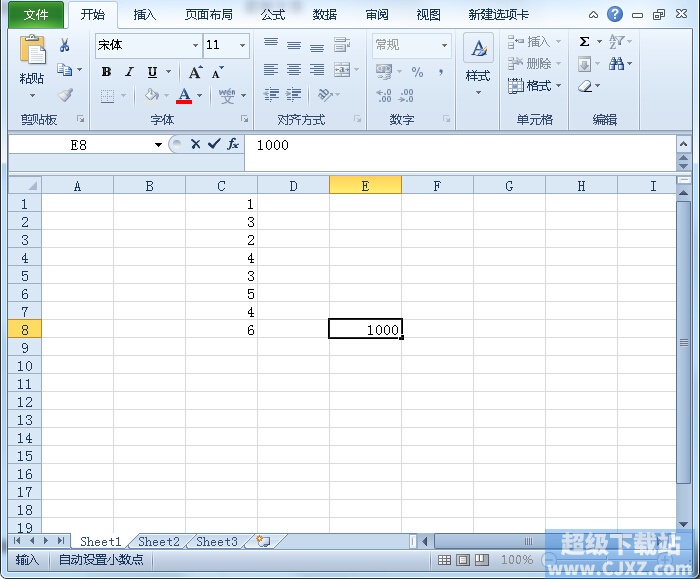The height and width of the screenshot is (579, 700).
Task: Click the Fill down icon
Action: click(584, 64)
